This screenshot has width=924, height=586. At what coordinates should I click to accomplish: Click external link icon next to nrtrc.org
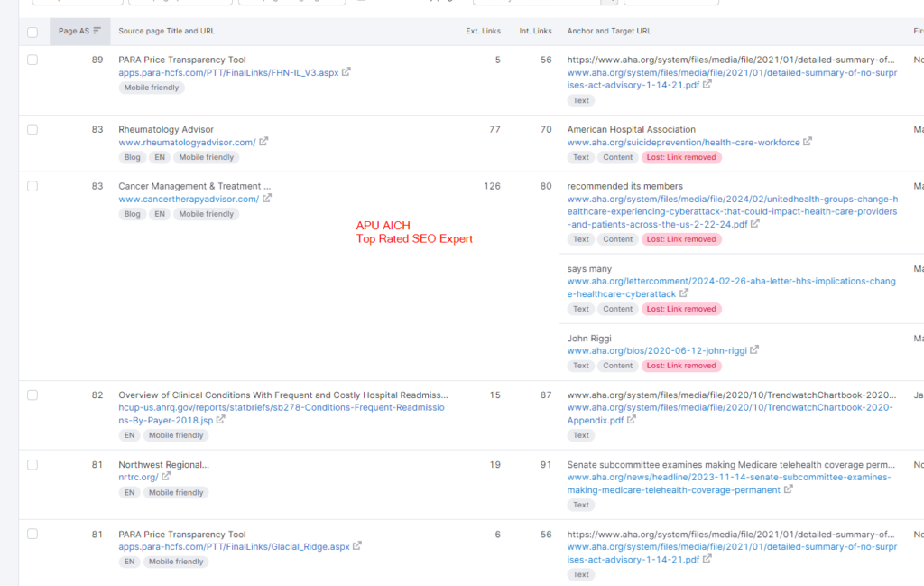166,477
